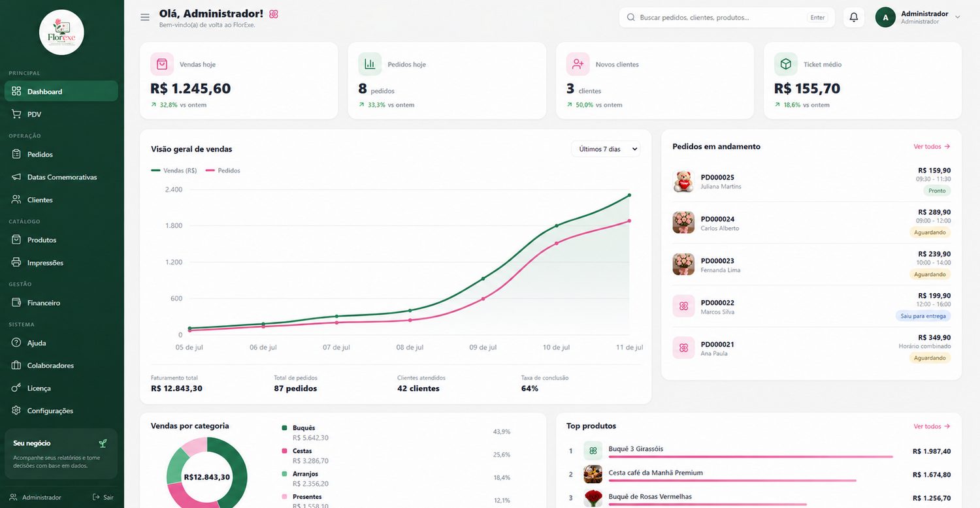Go to Produtos in sidebar
The height and width of the screenshot is (508, 980).
pyautogui.click(x=42, y=240)
